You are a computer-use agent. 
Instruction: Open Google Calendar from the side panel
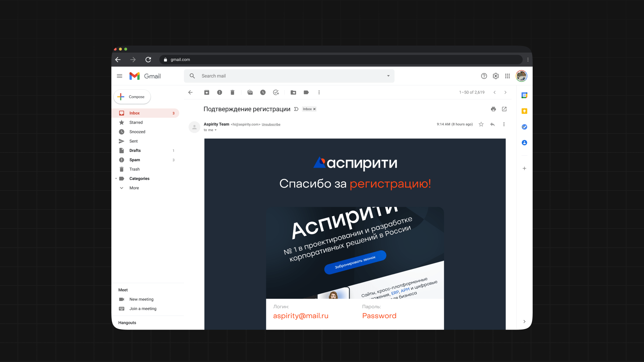click(524, 96)
